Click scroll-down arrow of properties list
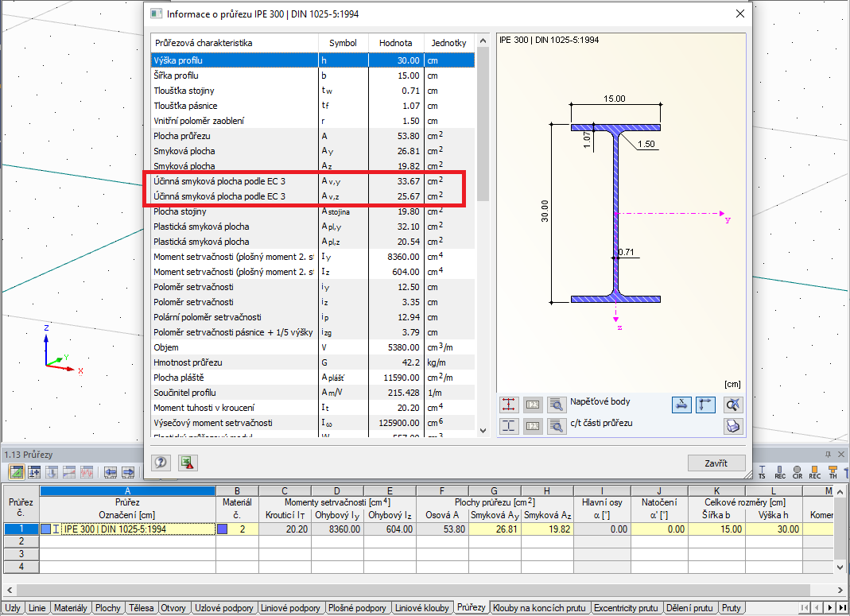 [x=483, y=431]
